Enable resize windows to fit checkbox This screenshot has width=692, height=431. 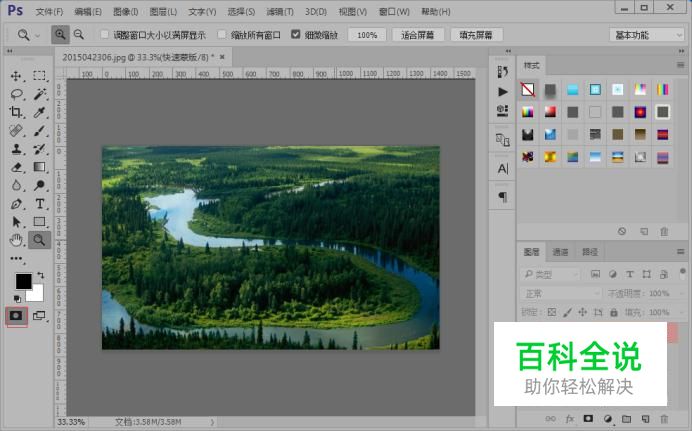105,34
